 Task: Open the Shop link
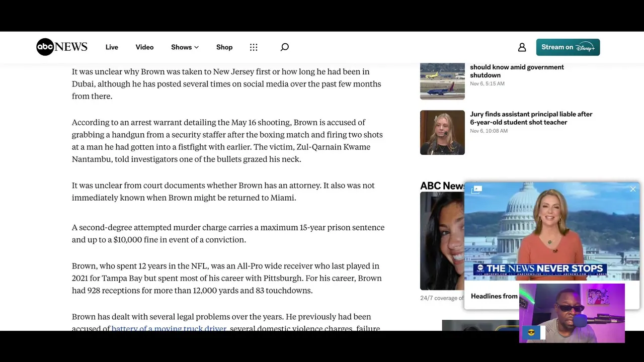[224, 47]
